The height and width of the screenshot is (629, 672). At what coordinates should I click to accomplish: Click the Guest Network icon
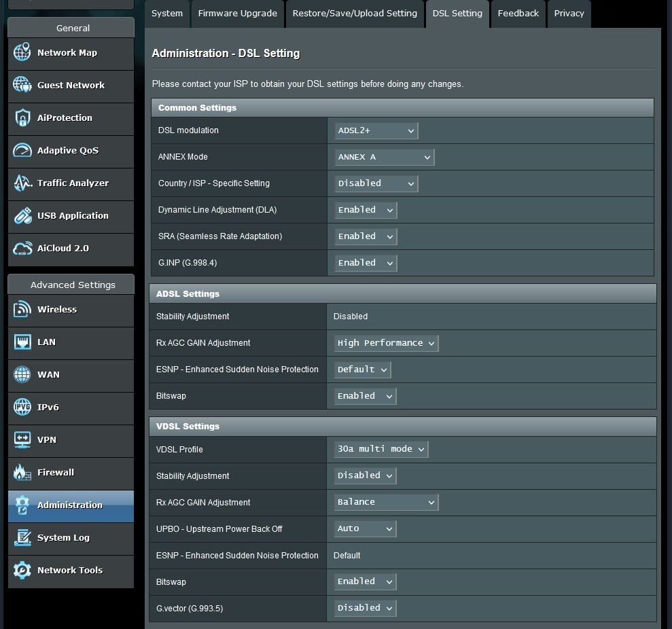[x=22, y=85]
